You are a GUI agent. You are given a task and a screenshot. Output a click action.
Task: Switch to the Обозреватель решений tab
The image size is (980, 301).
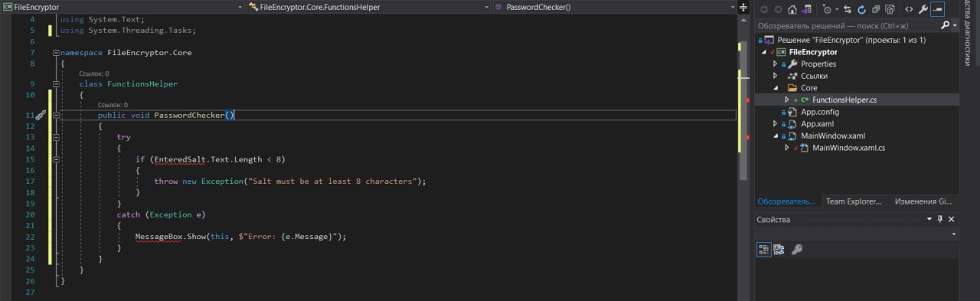[x=787, y=201]
